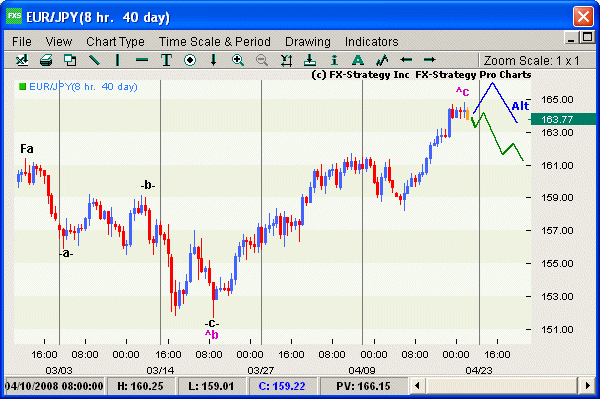The width and height of the screenshot is (600, 399).
Task: Click the -b- wave label
Action: click(x=147, y=186)
